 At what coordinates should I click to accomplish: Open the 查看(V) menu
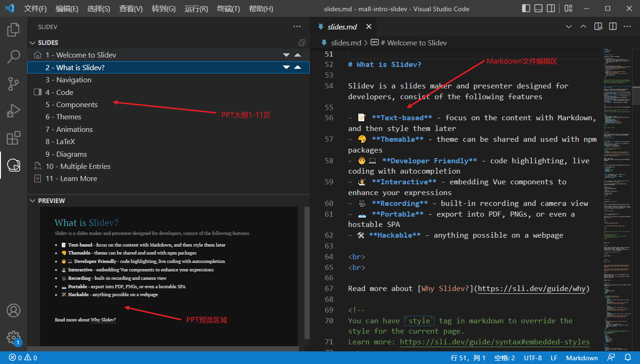click(131, 8)
